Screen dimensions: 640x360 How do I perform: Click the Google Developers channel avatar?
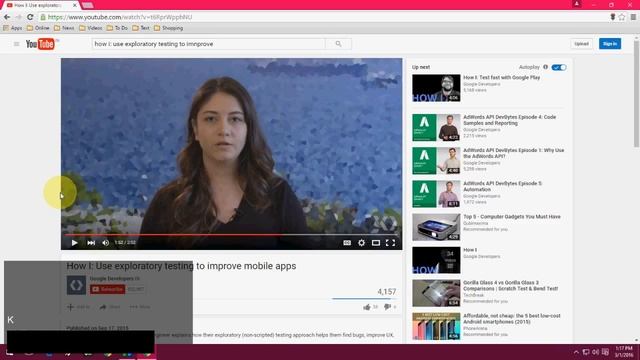click(76, 285)
